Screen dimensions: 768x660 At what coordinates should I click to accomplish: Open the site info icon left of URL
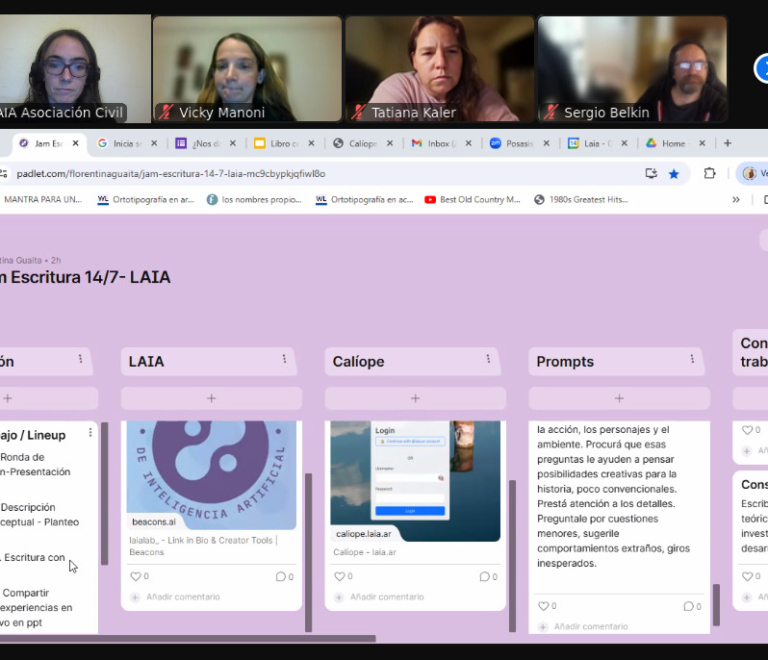point(4,174)
